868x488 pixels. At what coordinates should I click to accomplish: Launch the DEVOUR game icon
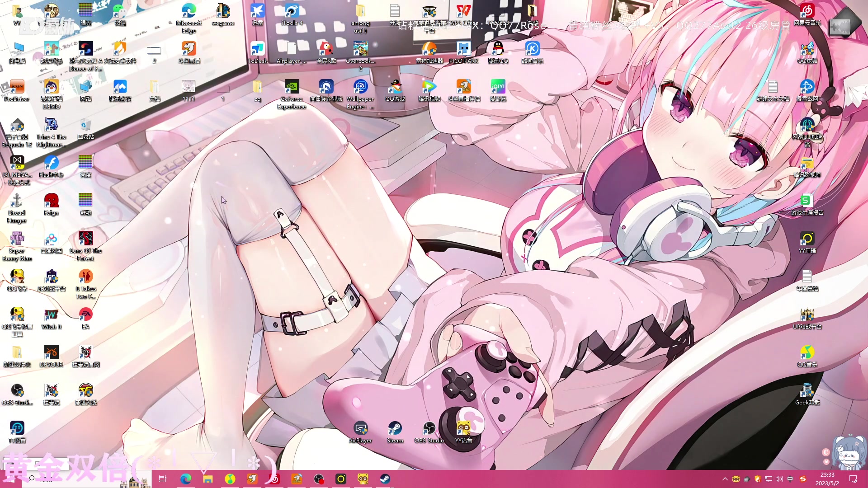pos(51,356)
